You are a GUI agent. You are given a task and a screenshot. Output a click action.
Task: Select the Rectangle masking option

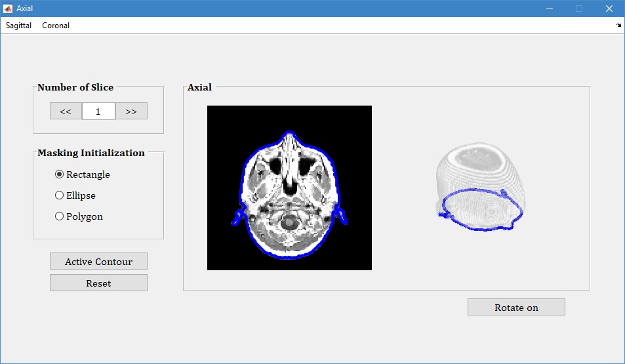point(60,174)
